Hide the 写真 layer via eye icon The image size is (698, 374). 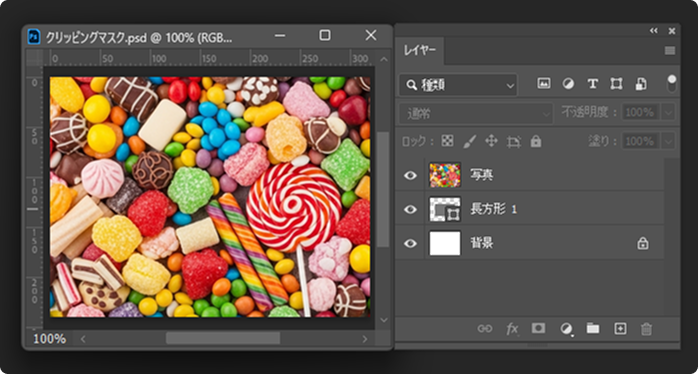coord(410,175)
